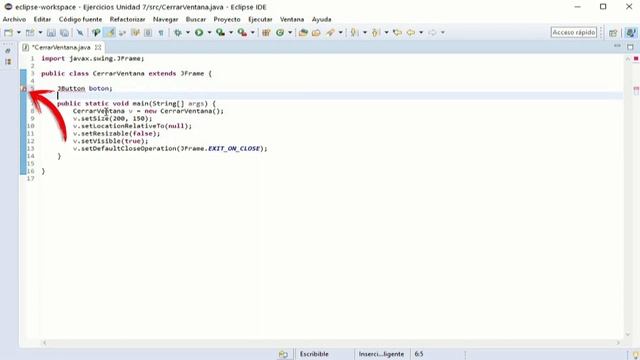This screenshot has height=360, width=640.
Task: Click the editor area minimize icon
Action: (x=617, y=47)
